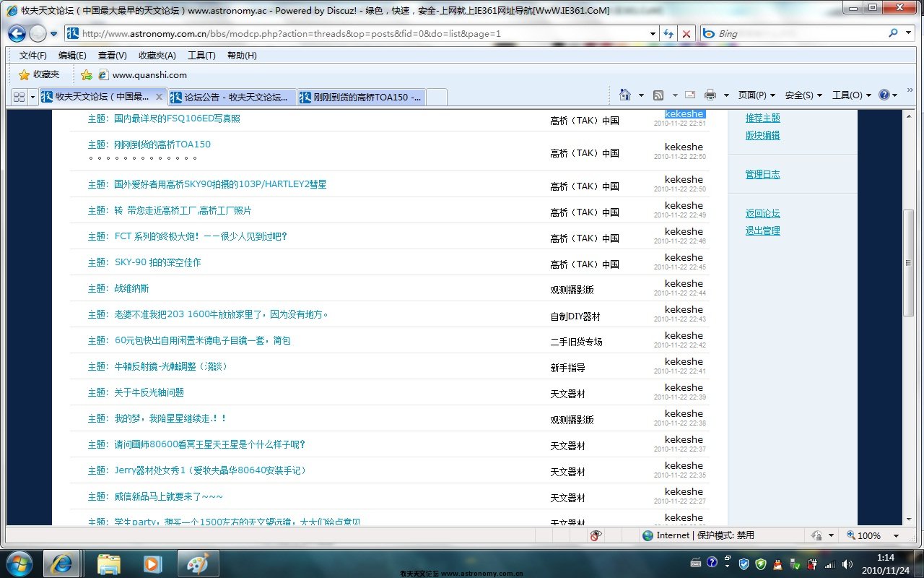Click Internet Explorer taskbar icon
Screen dimensions: 924x578
(61, 564)
